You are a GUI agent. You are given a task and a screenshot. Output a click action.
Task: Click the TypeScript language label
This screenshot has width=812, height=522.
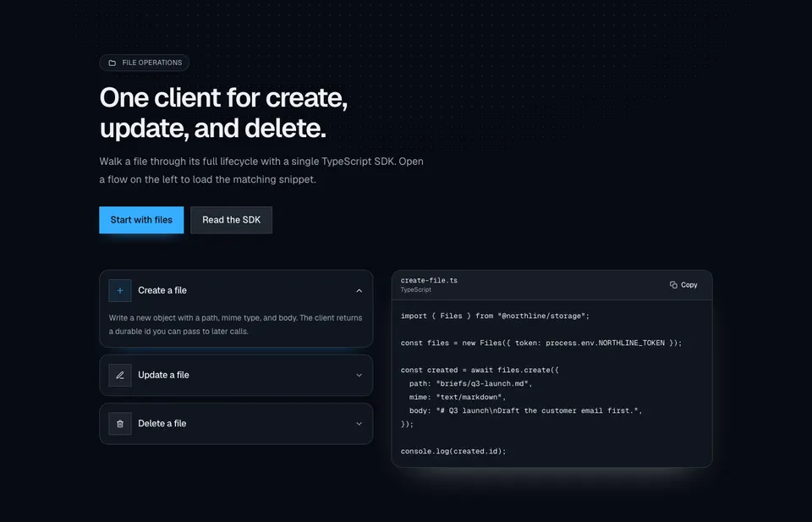tap(415, 290)
